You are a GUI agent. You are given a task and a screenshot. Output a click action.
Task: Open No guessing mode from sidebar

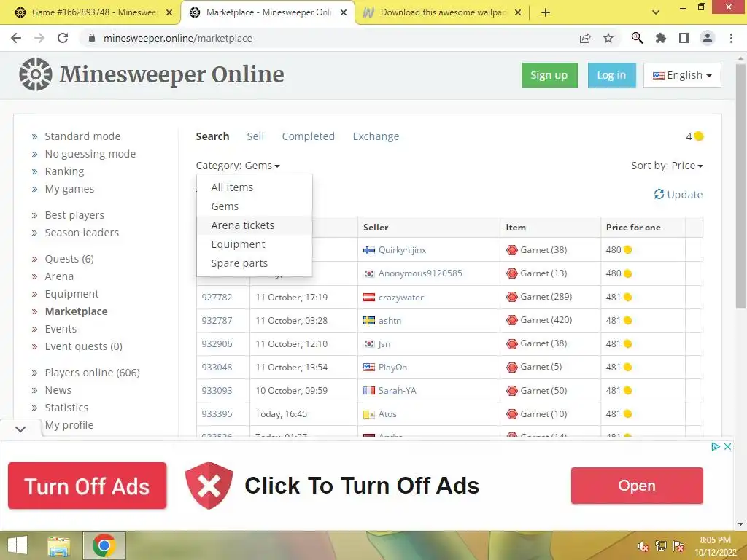coord(90,154)
